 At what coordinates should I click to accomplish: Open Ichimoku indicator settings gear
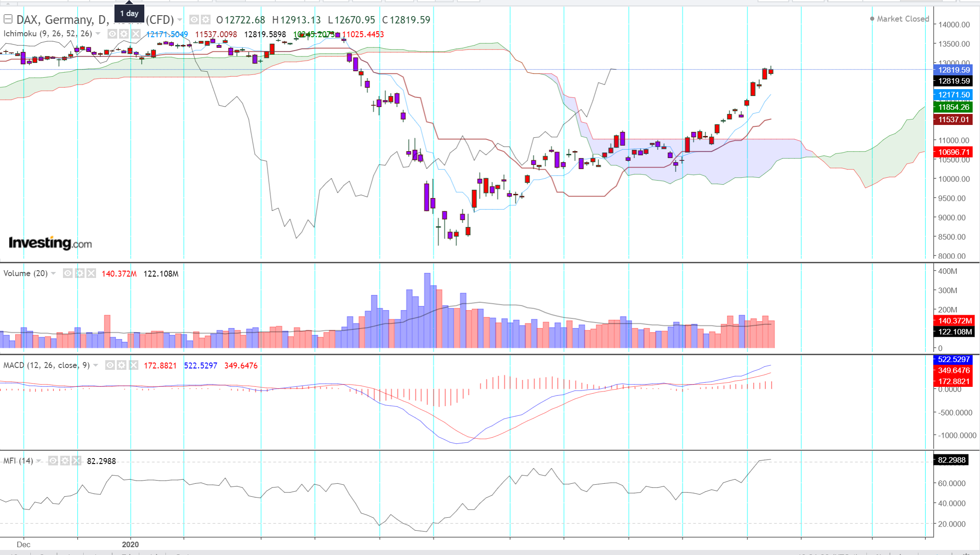[124, 34]
